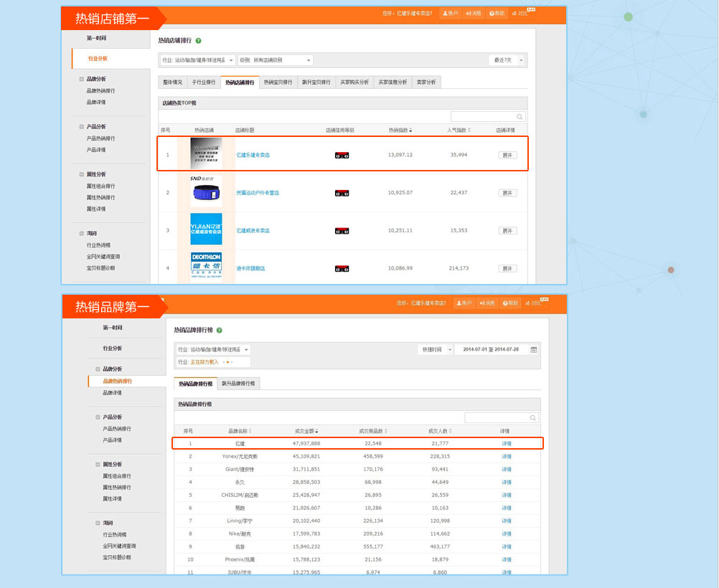Open the 最近7天 time range dropdown
The height and width of the screenshot is (588, 719).
[507, 60]
